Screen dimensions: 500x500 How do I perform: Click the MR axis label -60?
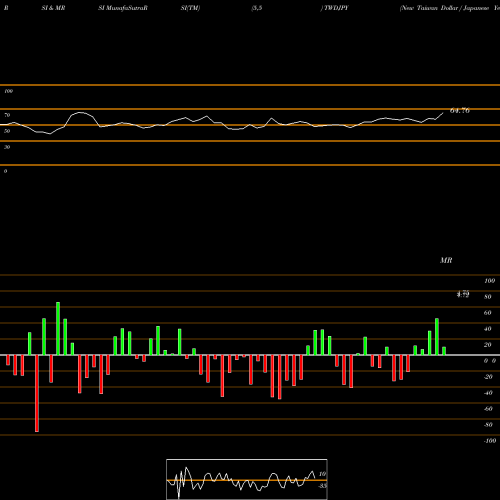(x=488, y=409)
